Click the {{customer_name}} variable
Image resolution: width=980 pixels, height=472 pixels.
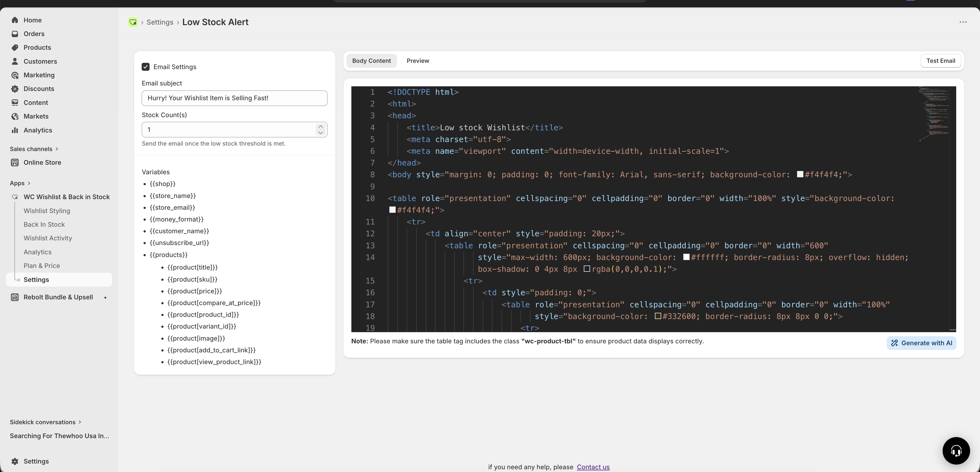click(x=179, y=231)
